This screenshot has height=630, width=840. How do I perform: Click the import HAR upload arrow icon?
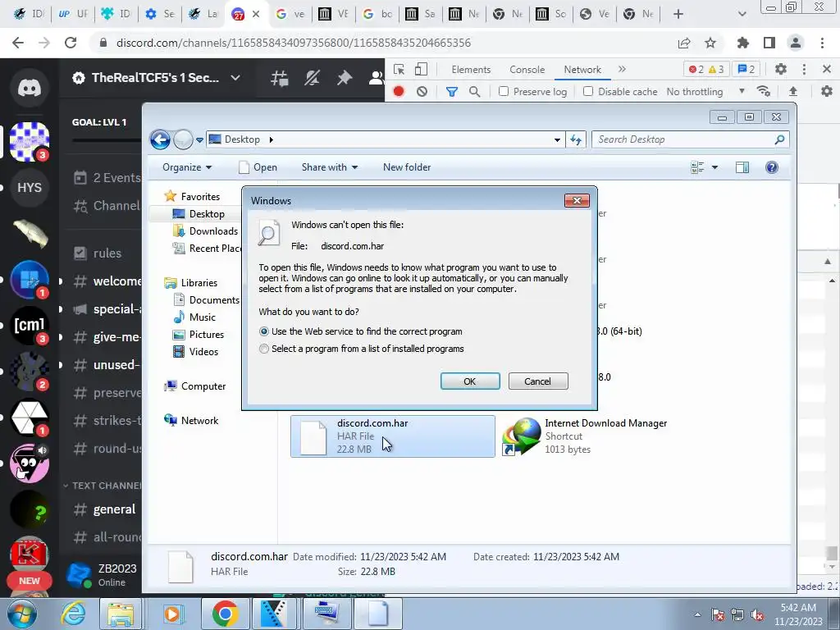tap(793, 92)
